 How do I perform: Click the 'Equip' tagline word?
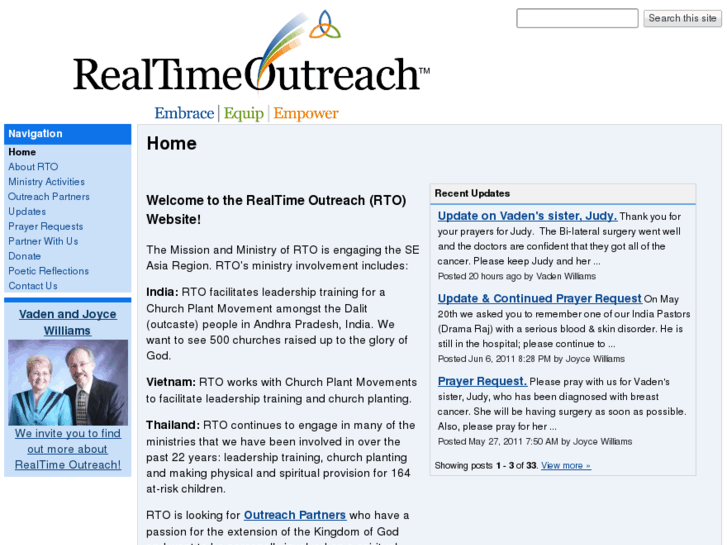pyautogui.click(x=244, y=114)
